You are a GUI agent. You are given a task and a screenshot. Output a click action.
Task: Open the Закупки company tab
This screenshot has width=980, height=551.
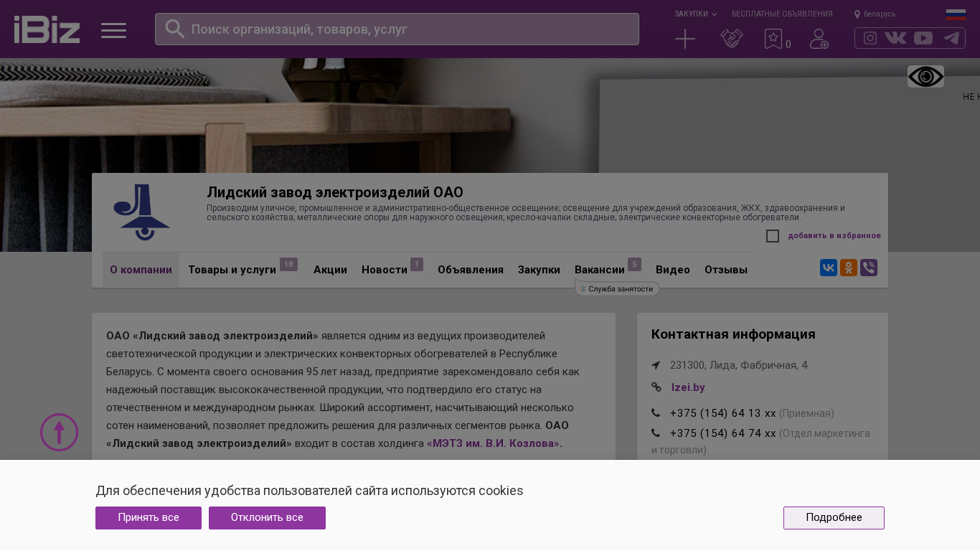539,270
